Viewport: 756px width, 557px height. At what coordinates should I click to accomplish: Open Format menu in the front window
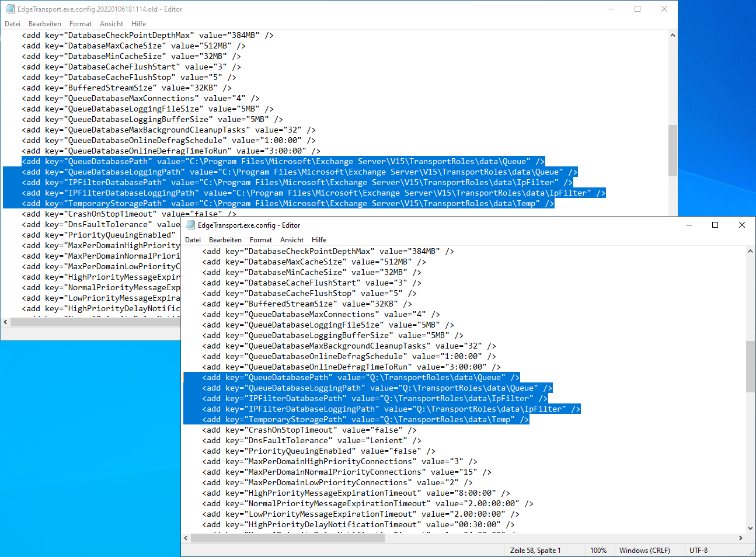[x=260, y=240]
